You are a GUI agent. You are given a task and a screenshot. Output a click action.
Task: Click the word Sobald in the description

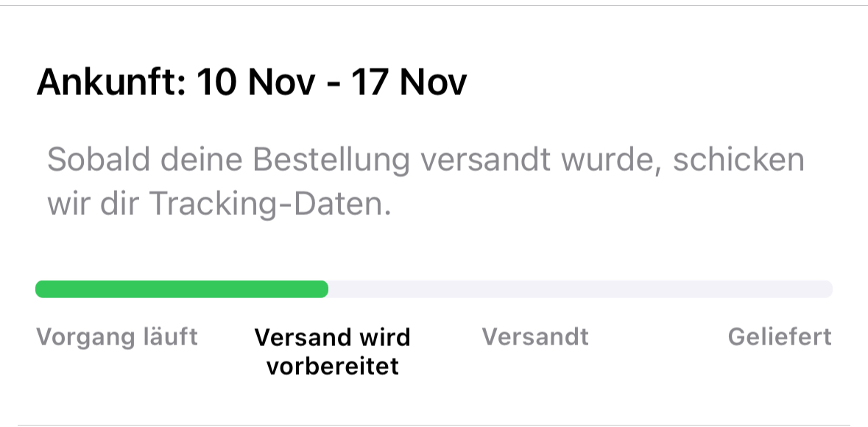99,160
